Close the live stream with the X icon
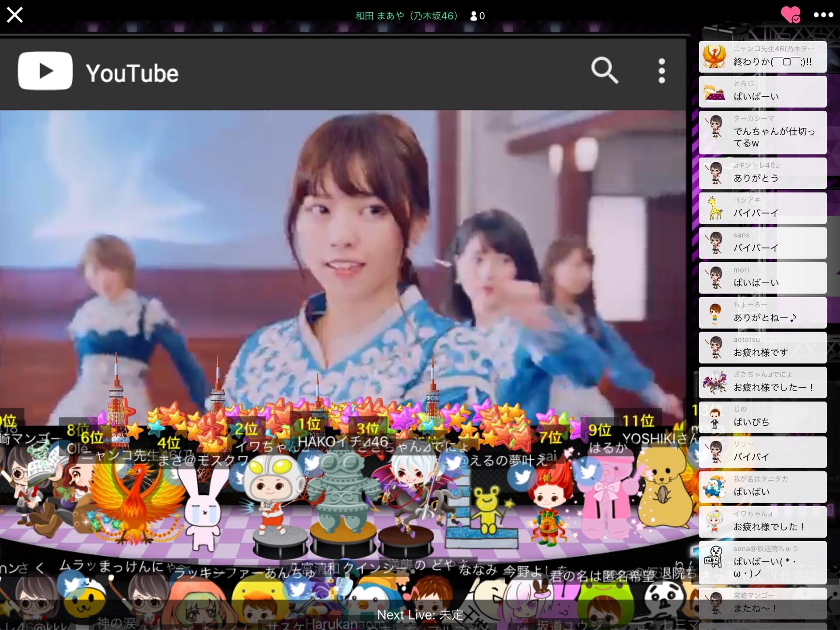This screenshot has height=630, width=840. pos(14,15)
